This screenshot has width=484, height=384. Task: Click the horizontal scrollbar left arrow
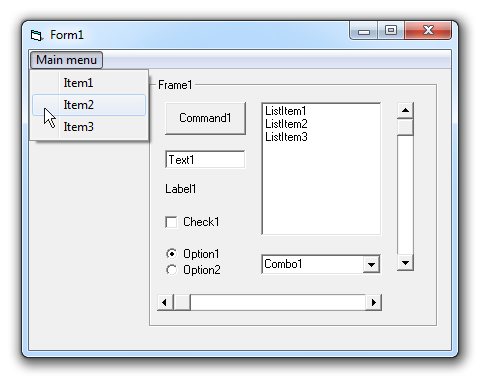coord(165,302)
